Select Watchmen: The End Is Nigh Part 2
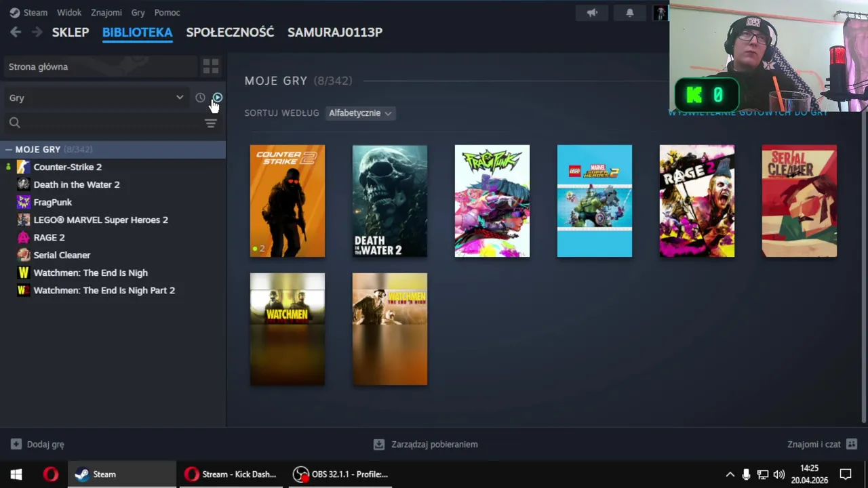This screenshot has height=488, width=868. tap(104, 290)
